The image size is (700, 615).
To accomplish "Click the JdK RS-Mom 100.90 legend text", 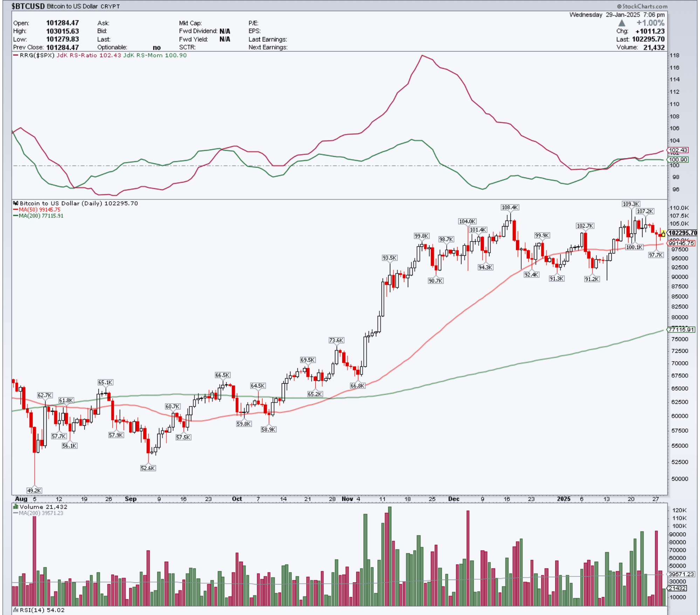I will click(155, 55).
